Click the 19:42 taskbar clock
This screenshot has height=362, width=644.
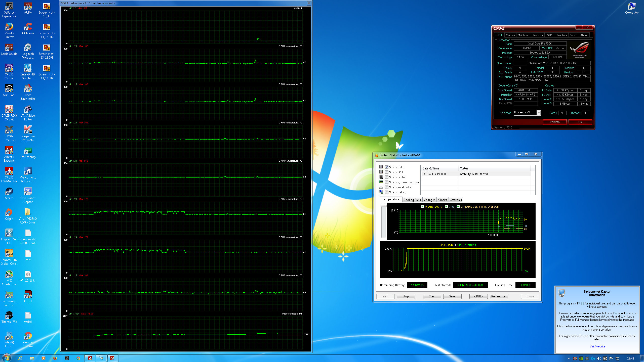tap(631, 358)
